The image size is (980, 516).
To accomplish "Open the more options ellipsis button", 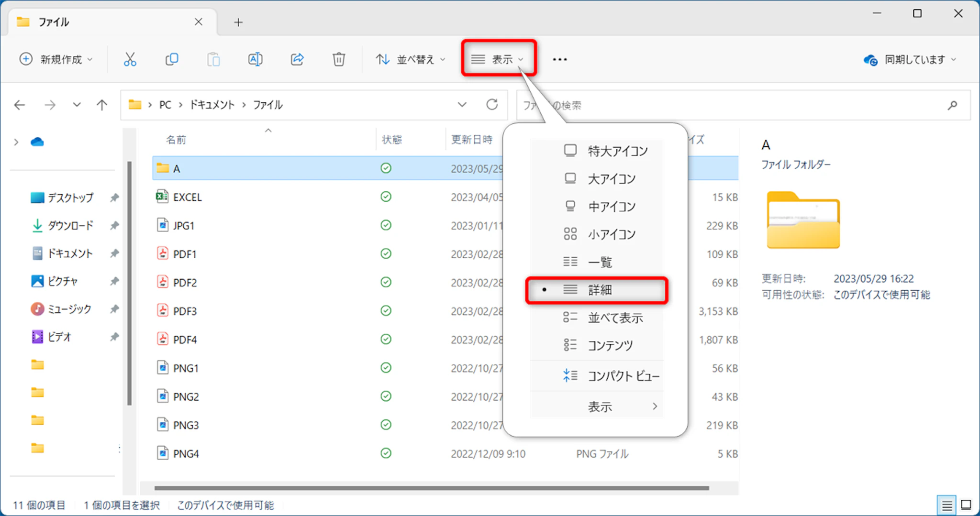I will (x=559, y=59).
